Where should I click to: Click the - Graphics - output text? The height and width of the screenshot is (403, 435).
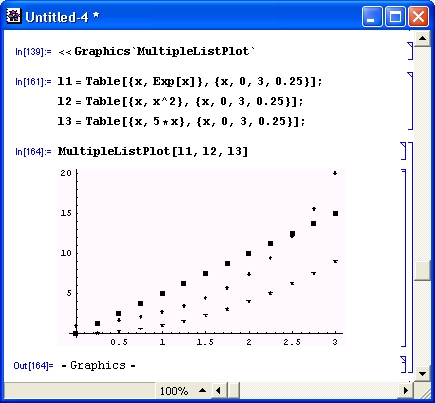coord(99,365)
